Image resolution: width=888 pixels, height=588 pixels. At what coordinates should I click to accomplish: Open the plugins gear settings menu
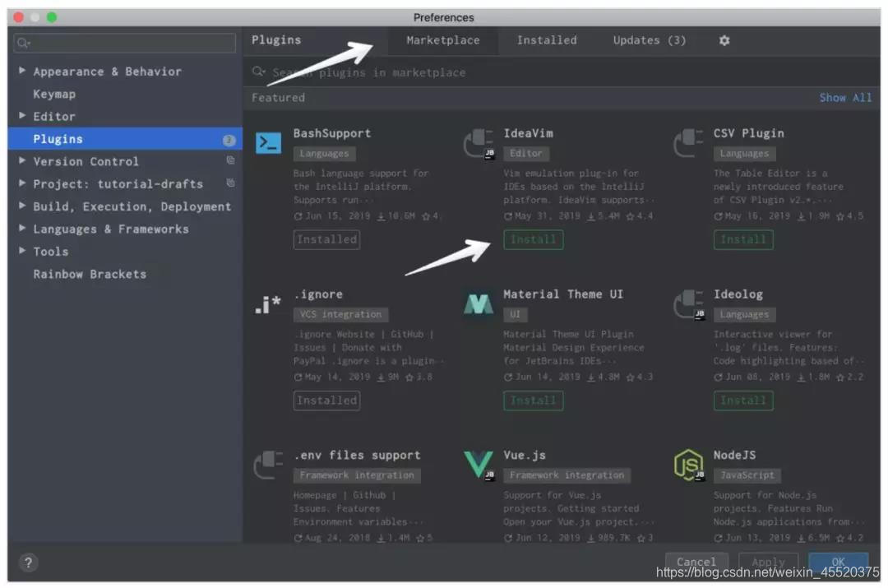click(724, 40)
